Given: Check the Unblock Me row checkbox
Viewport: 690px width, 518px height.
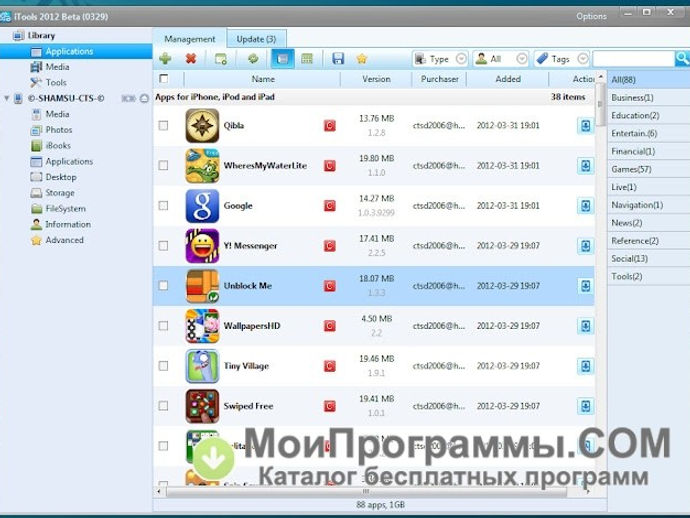Looking at the screenshot, I should tap(163, 286).
